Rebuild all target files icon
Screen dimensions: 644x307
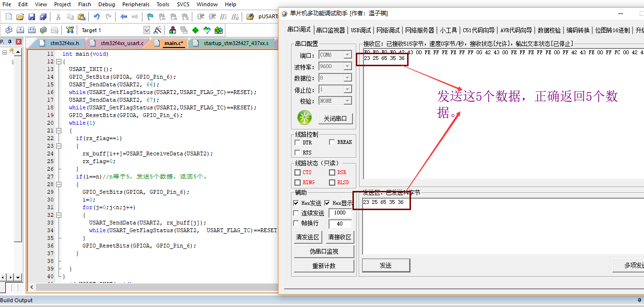coord(32,30)
